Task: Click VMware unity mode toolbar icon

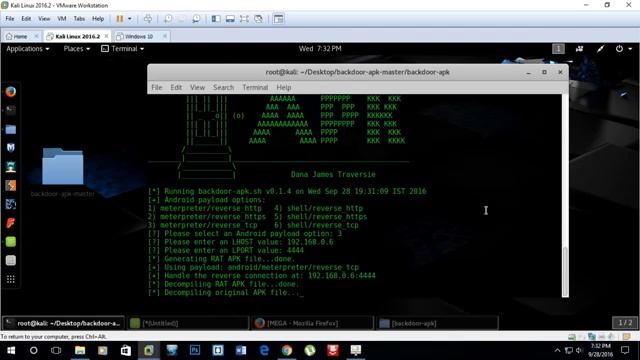Action: [x=258, y=19]
